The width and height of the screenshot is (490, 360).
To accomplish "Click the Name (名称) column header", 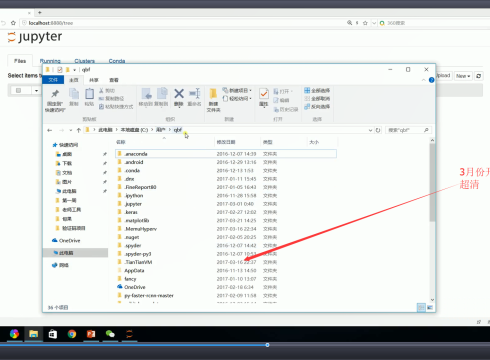I will pyautogui.click(x=121, y=142).
